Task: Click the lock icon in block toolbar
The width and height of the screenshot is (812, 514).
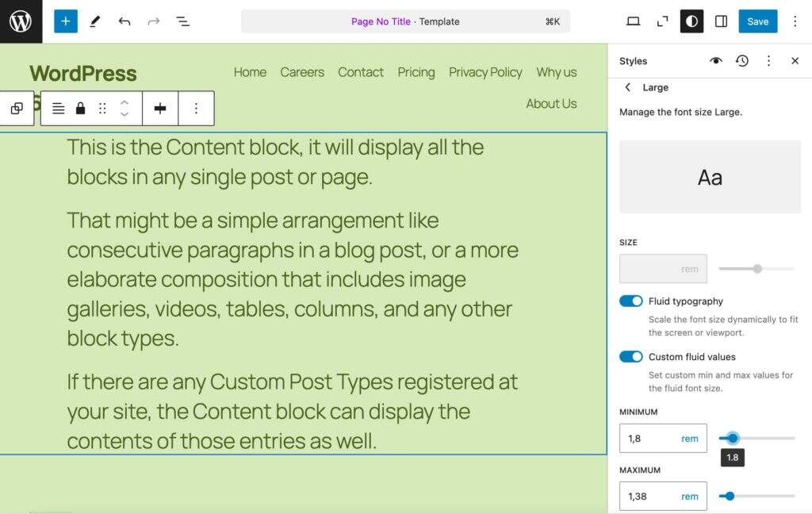Action: [x=80, y=109]
